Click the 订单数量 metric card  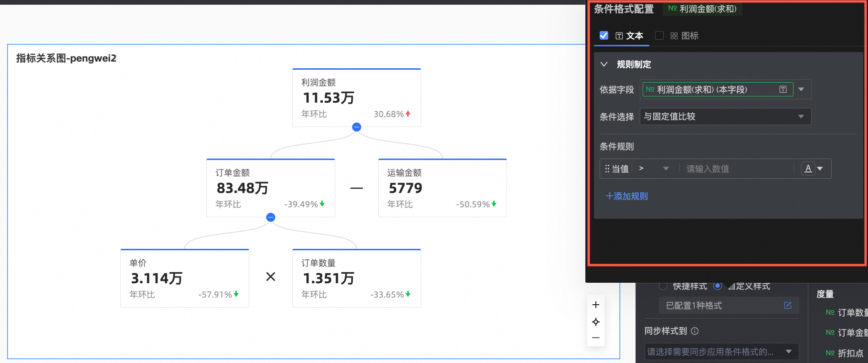pos(356,278)
